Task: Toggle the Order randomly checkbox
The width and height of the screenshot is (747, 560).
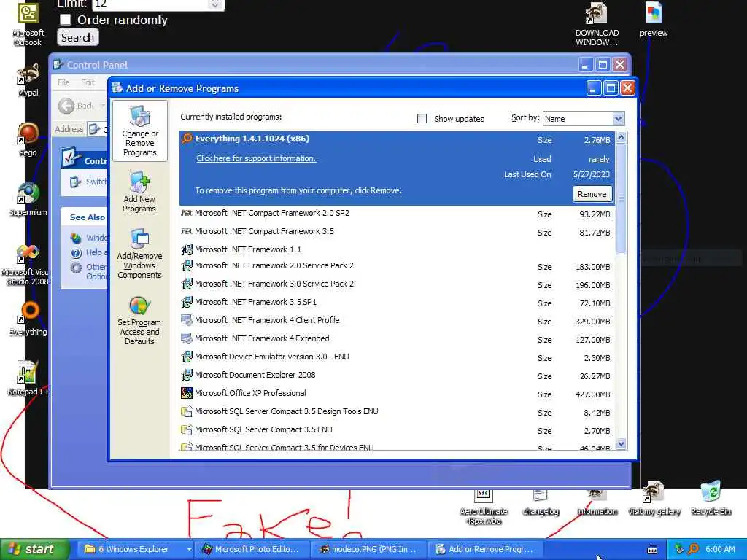Action: point(66,20)
